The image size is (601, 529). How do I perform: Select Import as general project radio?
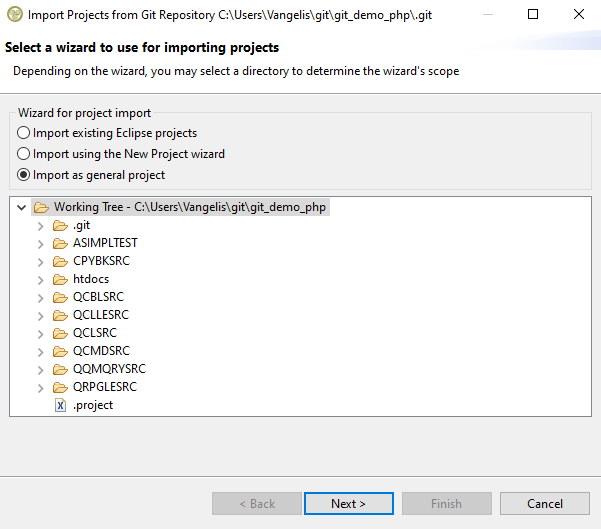click(24, 175)
